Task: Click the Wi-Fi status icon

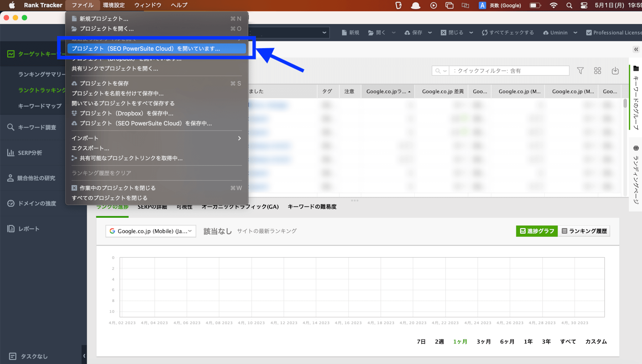Action: pos(554,5)
